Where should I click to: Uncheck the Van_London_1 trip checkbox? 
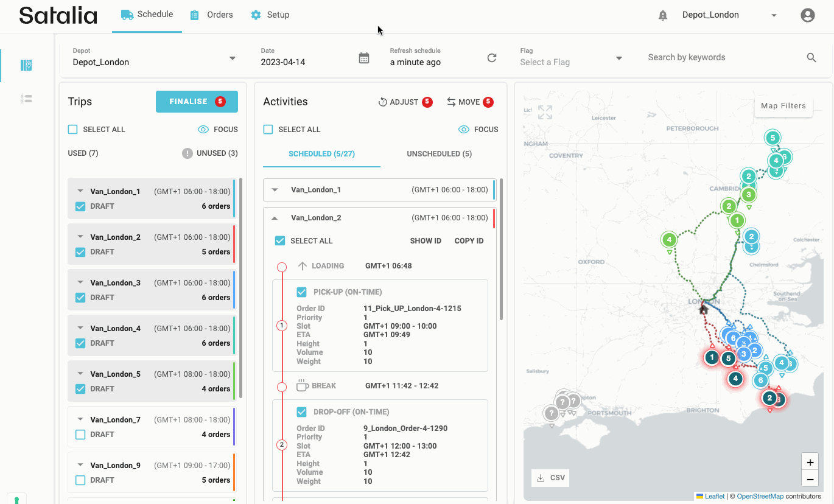point(80,206)
